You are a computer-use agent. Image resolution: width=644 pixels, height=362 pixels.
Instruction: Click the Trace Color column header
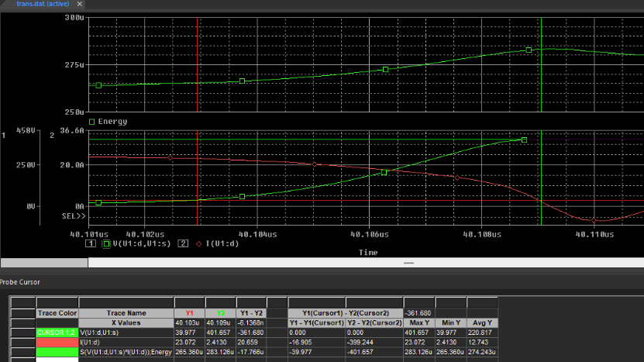[x=57, y=313]
